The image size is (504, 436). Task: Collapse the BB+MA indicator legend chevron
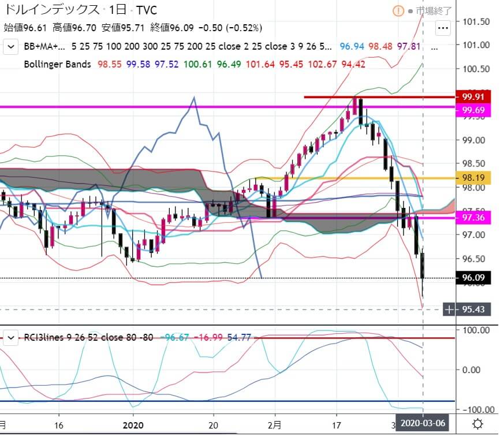[11, 47]
